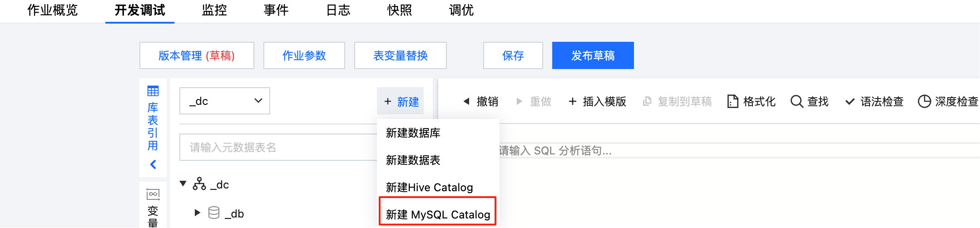Click the 保存 save button

coord(513,55)
